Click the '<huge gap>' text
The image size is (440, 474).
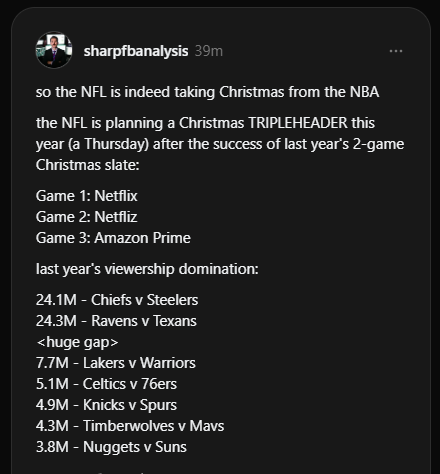click(77, 342)
